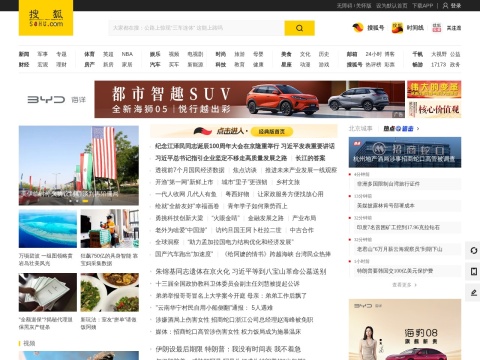Open the 新闻 navigation category

tap(24, 54)
